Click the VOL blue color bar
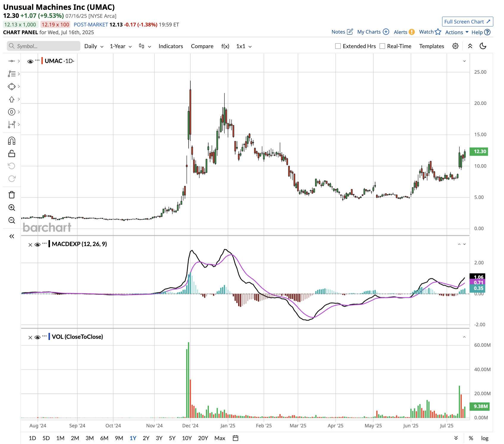Image resolution: width=504 pixels, height=444 pixels. (x=49, y=337)
